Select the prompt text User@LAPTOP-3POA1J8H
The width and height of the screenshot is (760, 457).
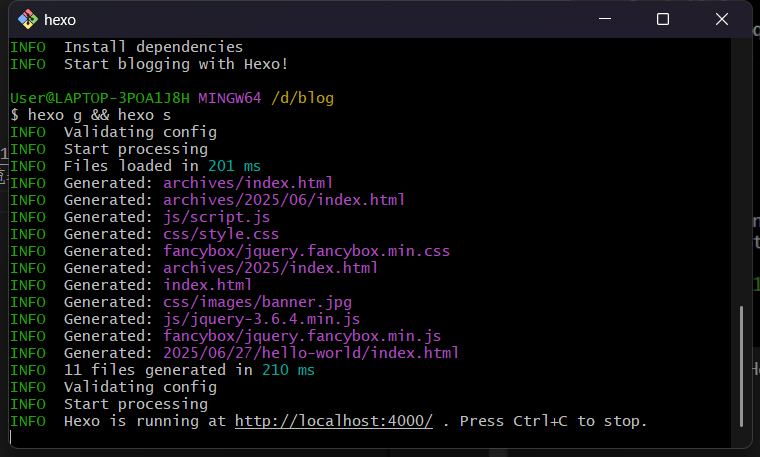click(x=100, y=98)
